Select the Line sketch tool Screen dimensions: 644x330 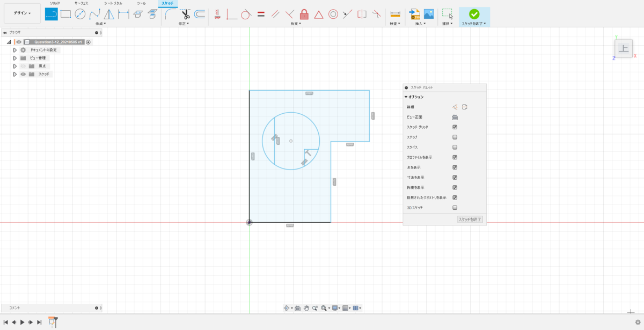click(x=52, y=14)
